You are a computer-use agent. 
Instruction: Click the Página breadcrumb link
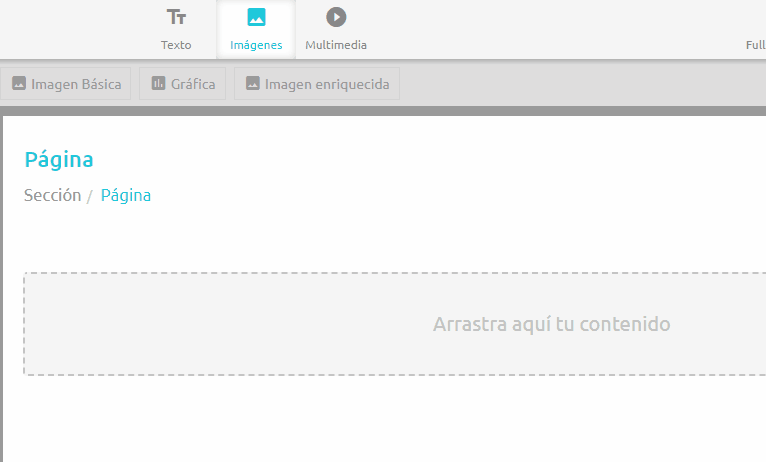tap(126, 195)
